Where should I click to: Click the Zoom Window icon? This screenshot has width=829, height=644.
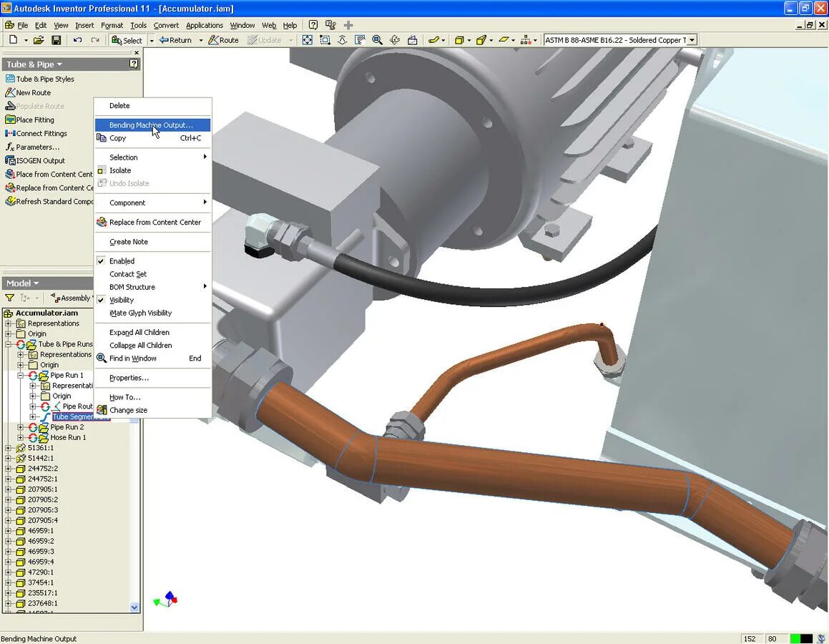point(325,39)
